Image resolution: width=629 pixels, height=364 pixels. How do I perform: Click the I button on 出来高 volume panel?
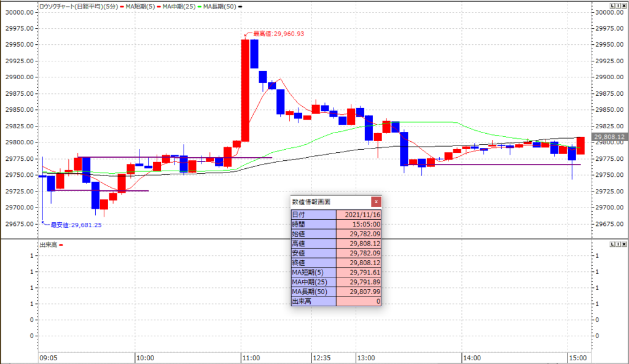[x=617, y=244]
